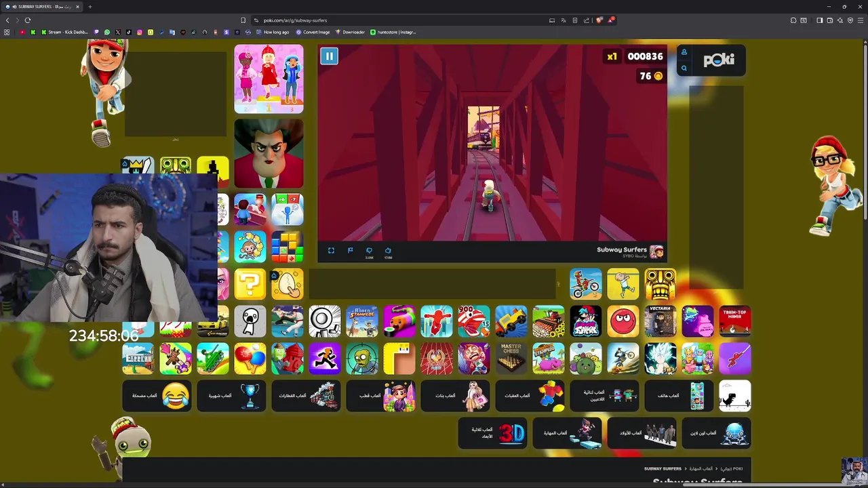This screenshot has width=868, height=488.
Task: Open the Downloader bookmark
Action: [350, 32]
